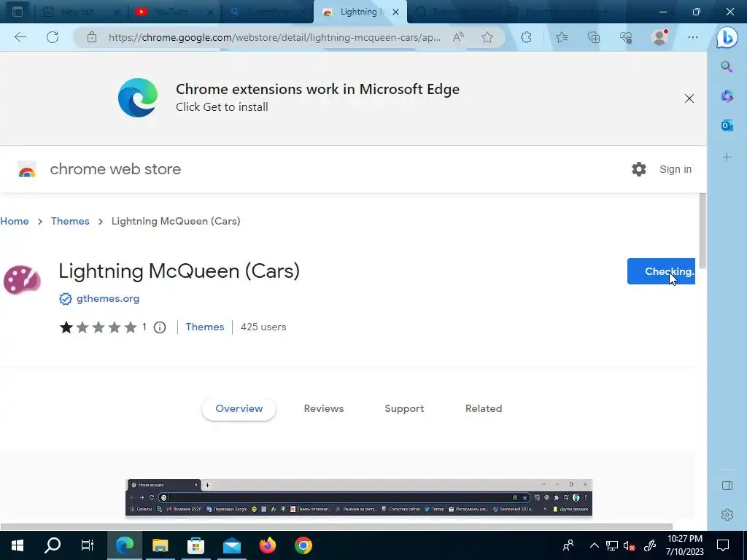Image resolution: width=747 pixels, height=560 pixels.
Task: Add a sidebar app with the plus icon
Action: click(x=727, y=157)
